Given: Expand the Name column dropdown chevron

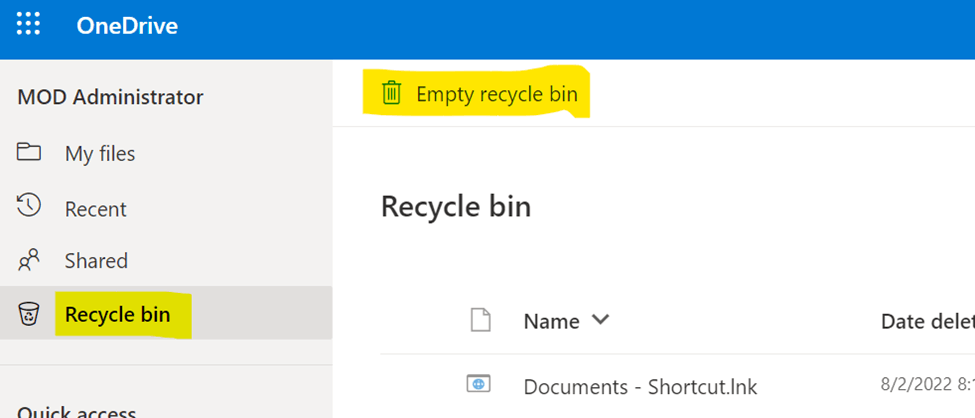Looking at the screenshot, I should tap(600, 320).
